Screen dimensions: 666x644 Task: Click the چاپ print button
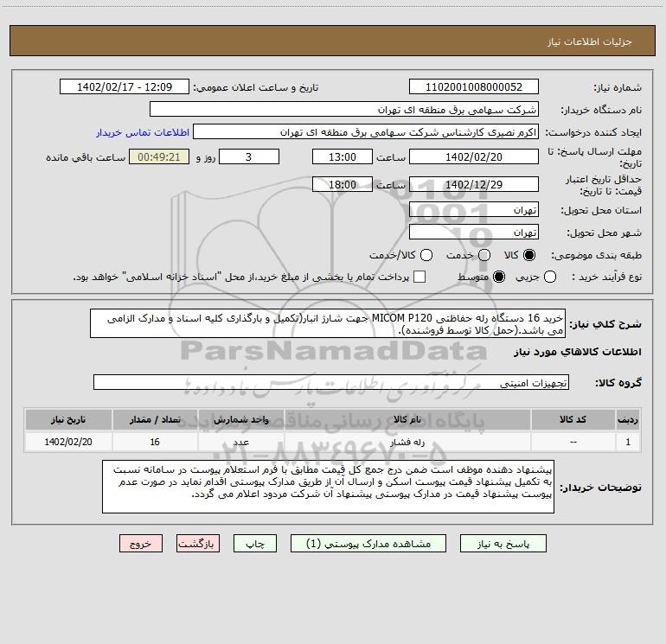pyautogui.click(x=255, y=544)
